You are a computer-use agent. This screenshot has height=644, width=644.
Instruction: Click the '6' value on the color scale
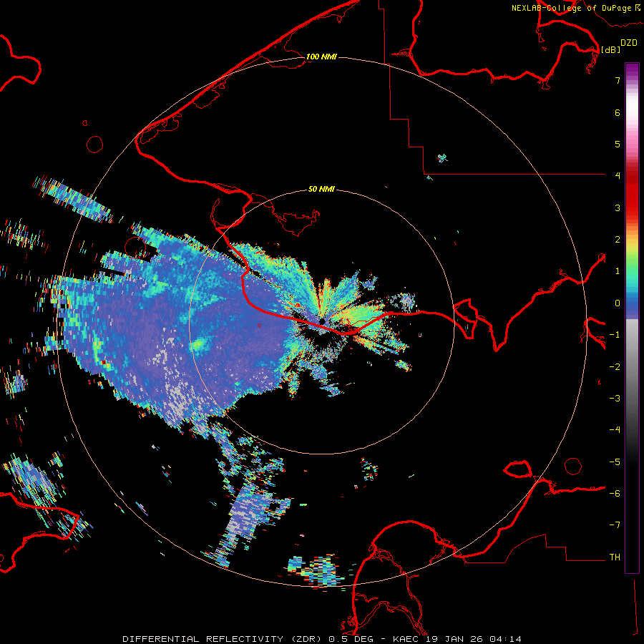pos(618,112)
